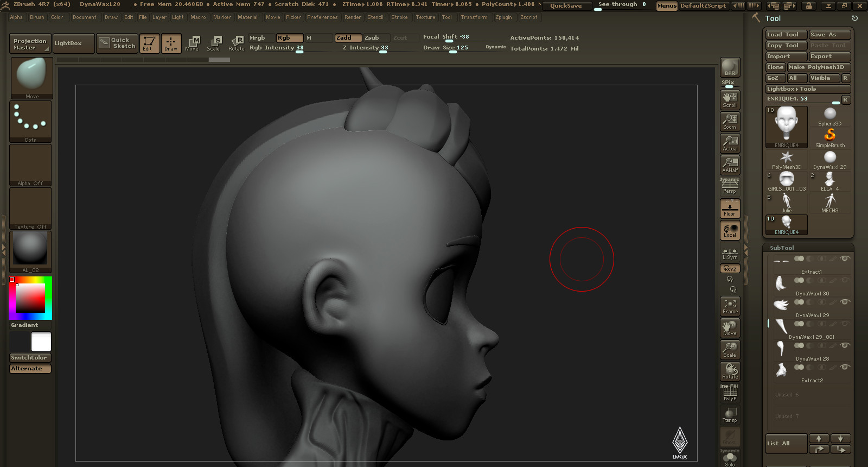Open the Zplugin menu

503,17
